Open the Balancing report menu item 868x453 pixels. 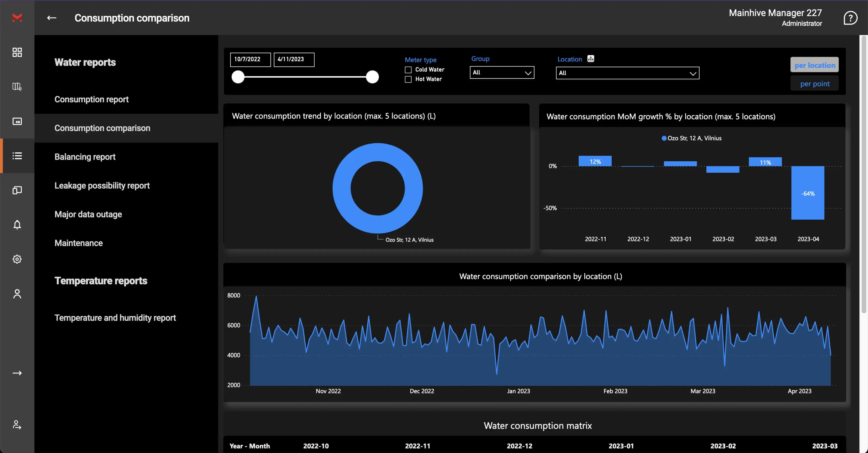pyautogui.click(x=85, y=157)
